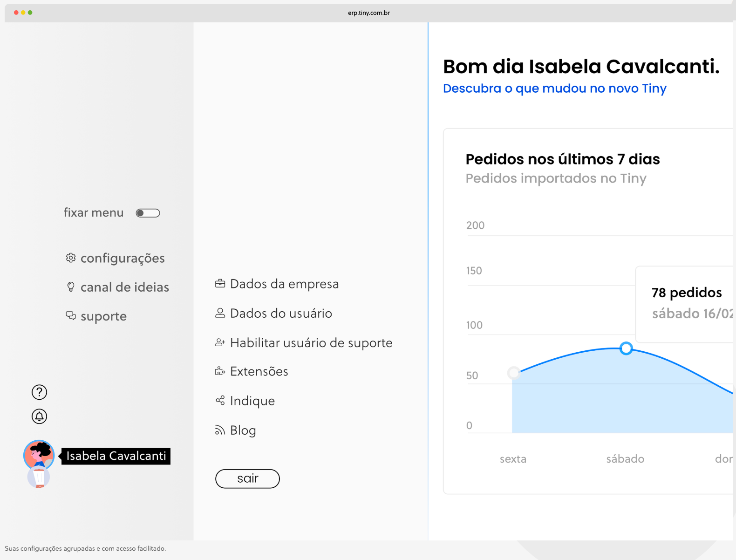Click the share icon beside Indique
Screen dimensions: 736x560
tap(220, 401)
